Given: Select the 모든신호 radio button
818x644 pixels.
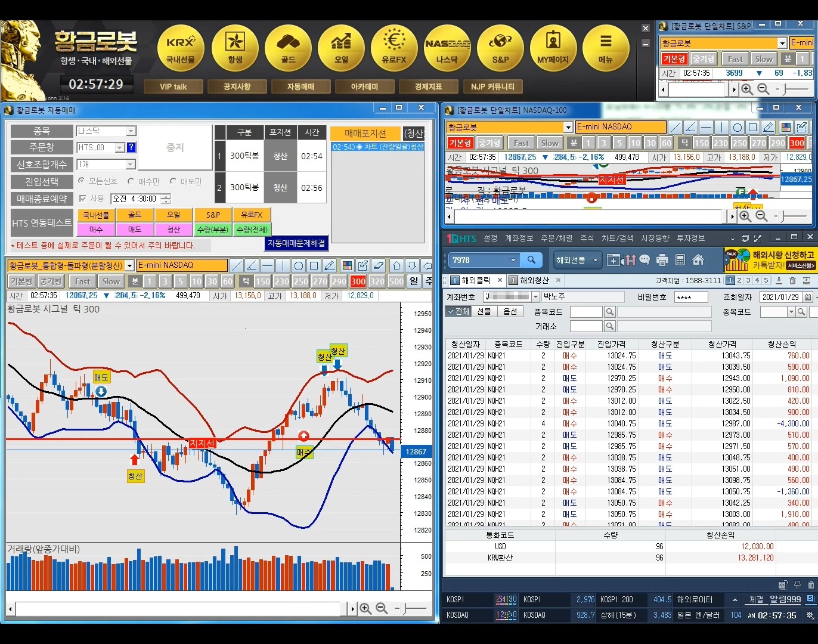Looking at the screenshot, I should click(81, 181).
